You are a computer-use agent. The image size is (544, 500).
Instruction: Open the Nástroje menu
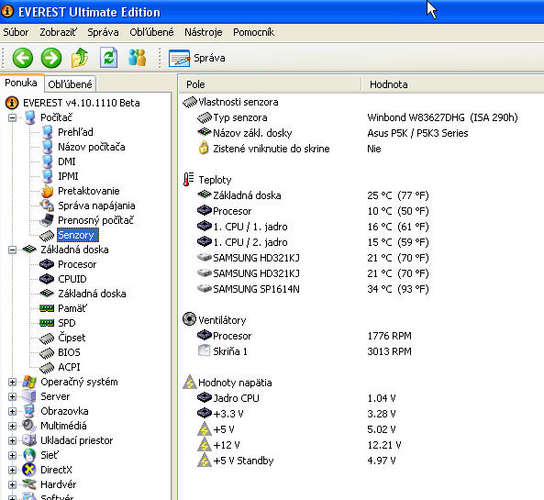pos(203,32)
